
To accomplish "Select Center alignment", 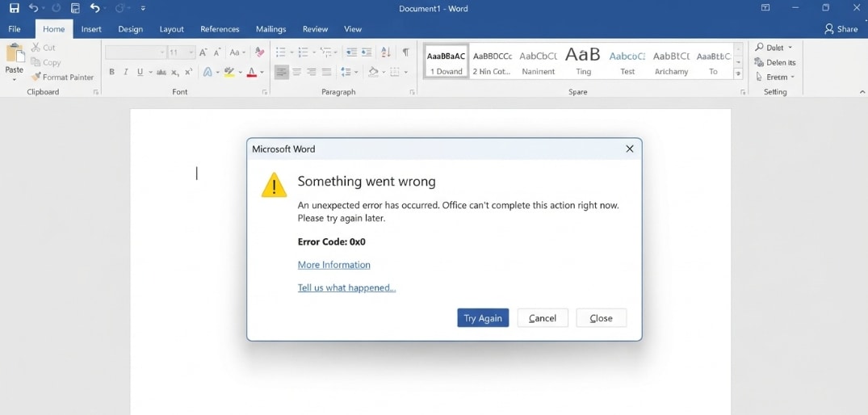I will [x=296, y=72].
